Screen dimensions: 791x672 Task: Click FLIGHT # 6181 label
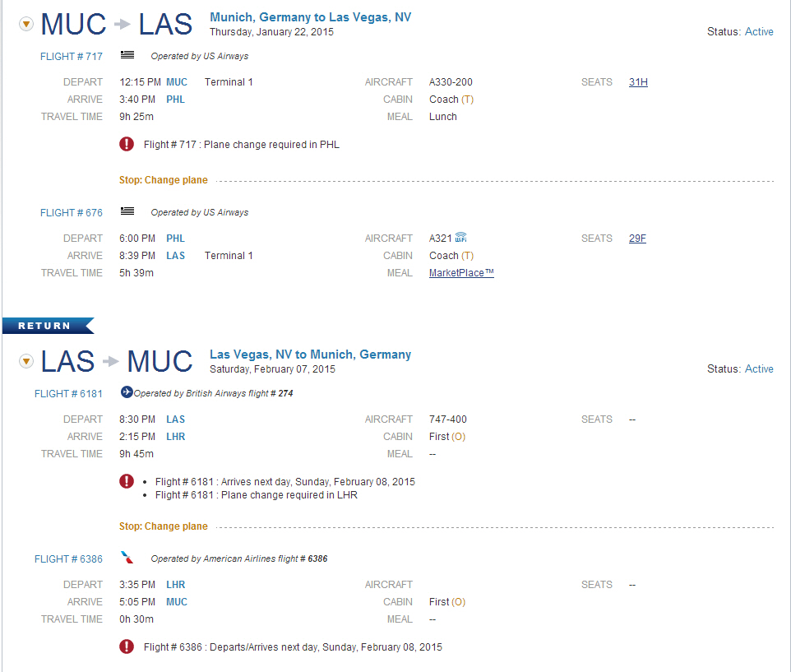[68, 393]
